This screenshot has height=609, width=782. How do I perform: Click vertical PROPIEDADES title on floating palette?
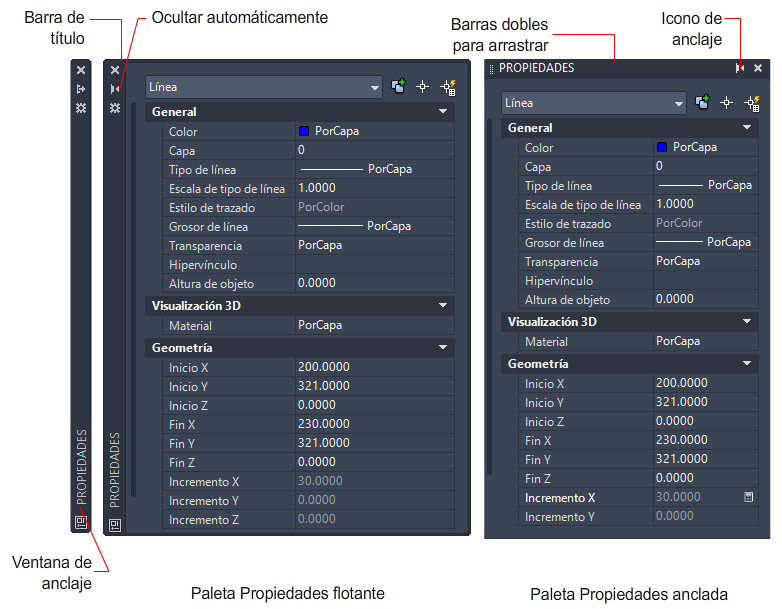coord(115,470)
